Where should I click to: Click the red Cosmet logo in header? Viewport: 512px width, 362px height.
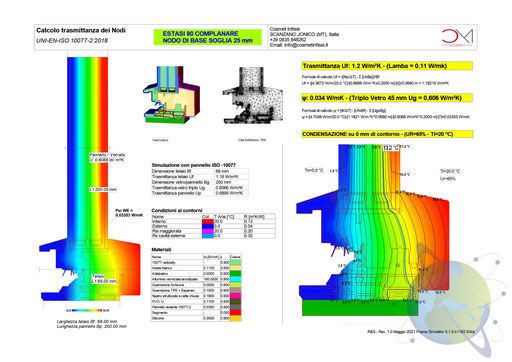click(457, 37)
